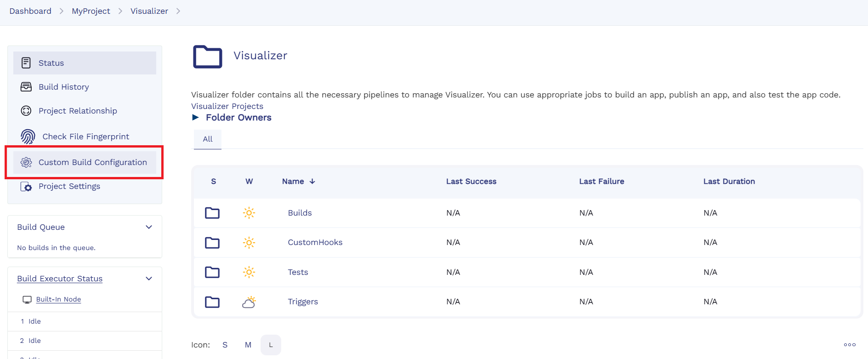
Task: Set icon size to M
Action: click(248, 345)
